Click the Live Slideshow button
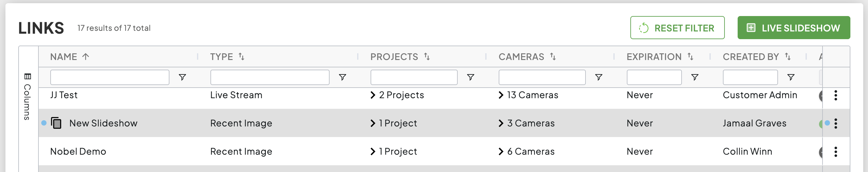This screenshot has width=868, height=172. pos(794,28)
